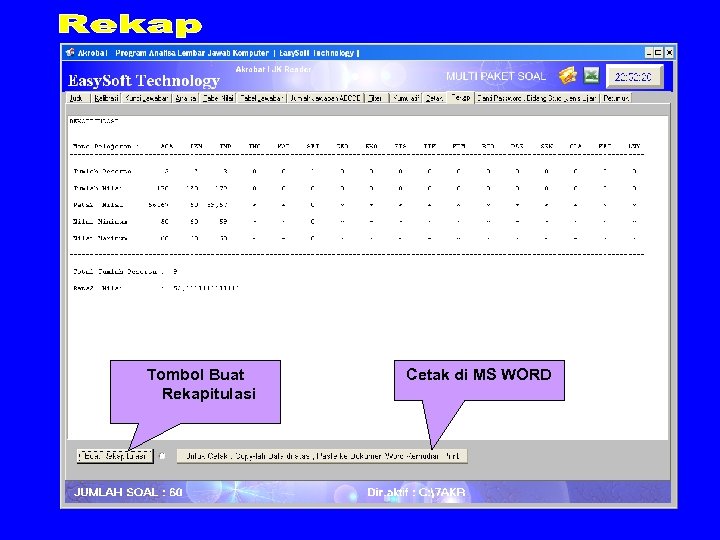Click the Rerata Nilai summary line

(156, 288)
